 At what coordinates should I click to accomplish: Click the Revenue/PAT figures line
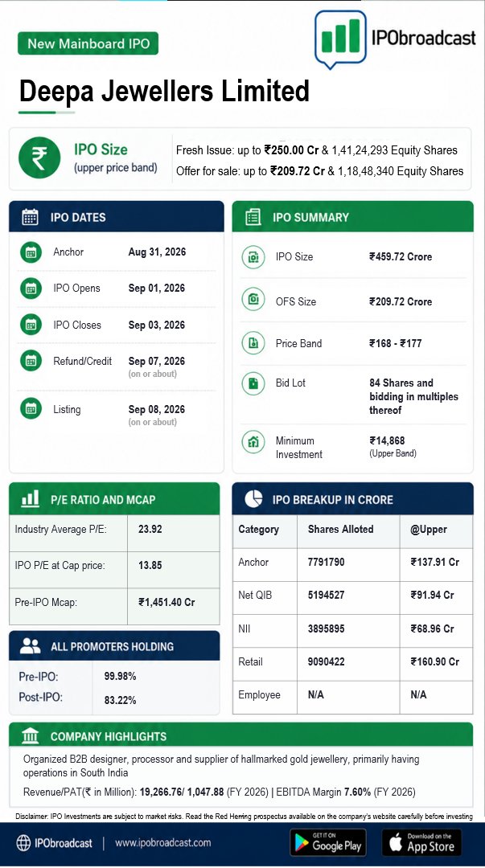pos(219,792)
